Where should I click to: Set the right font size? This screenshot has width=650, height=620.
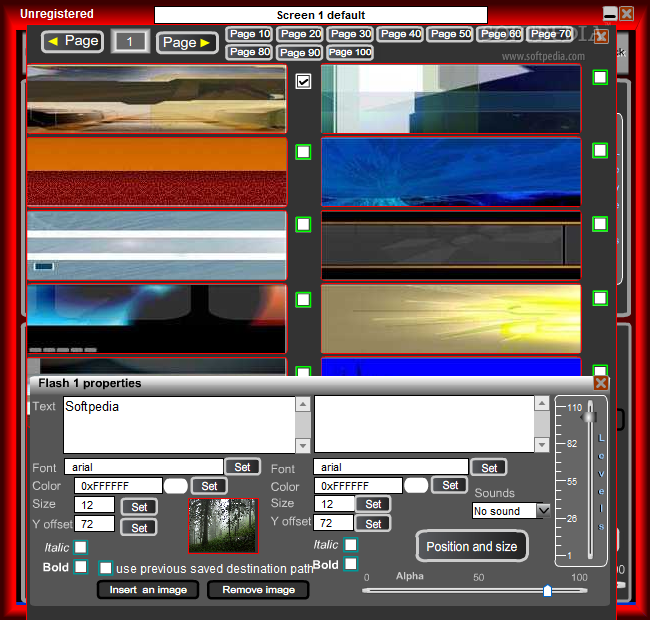click(x=373, y=504)
